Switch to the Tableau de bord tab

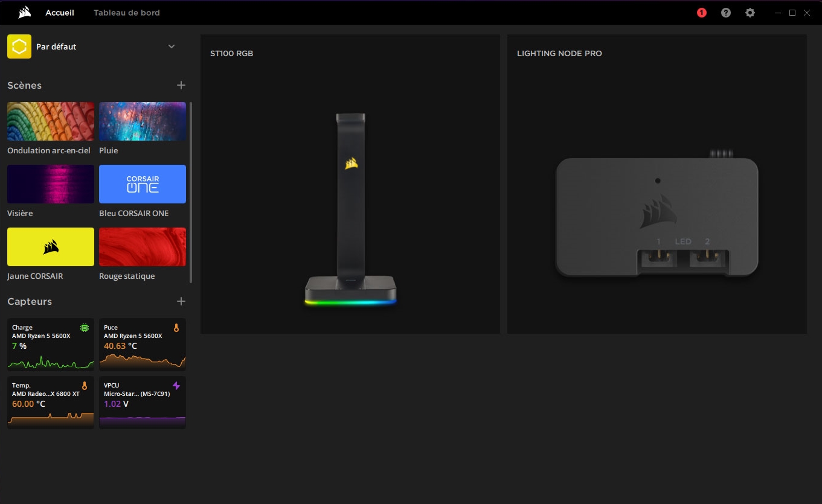(127, 13)
